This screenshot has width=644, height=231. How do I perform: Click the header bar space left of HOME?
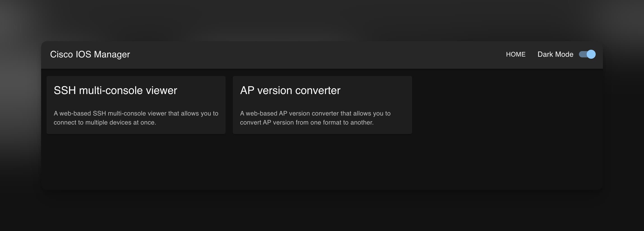click(325, 54)
